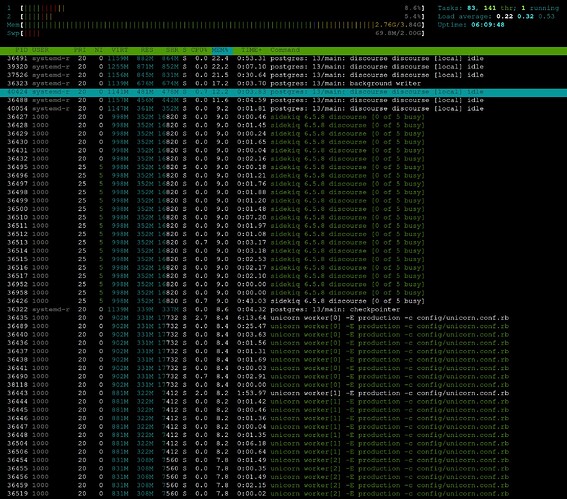Select process 40054 postgres row
The height and width of the screenshot is (499, 567).
[284, 108]
